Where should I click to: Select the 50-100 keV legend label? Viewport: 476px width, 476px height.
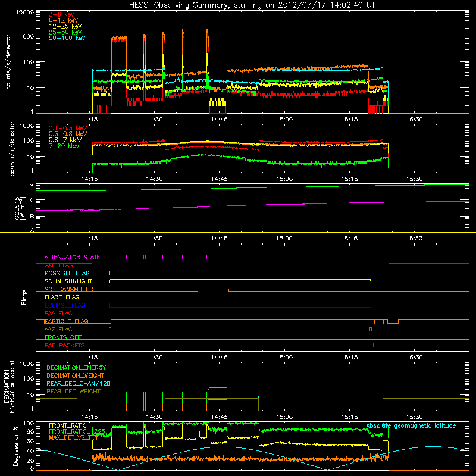pos(67,38)
